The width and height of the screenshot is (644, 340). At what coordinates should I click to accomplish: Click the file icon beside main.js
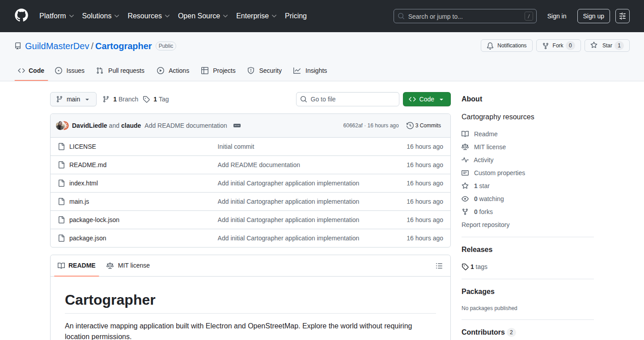62,201
